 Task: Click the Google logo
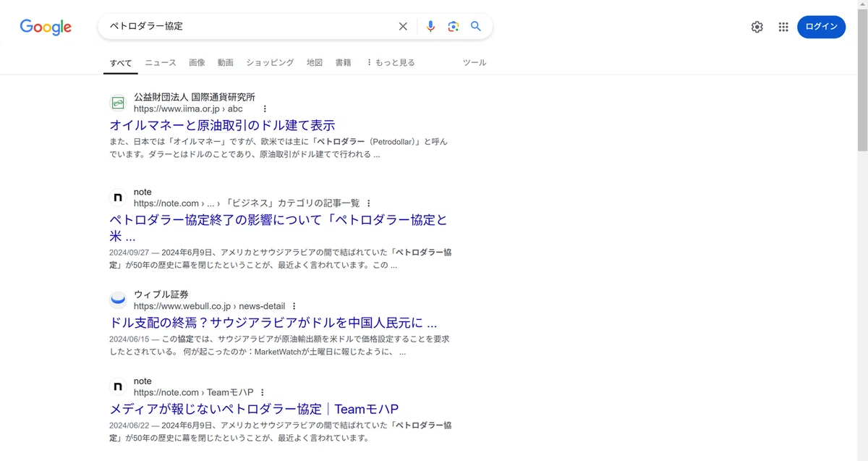click(46, 28)
